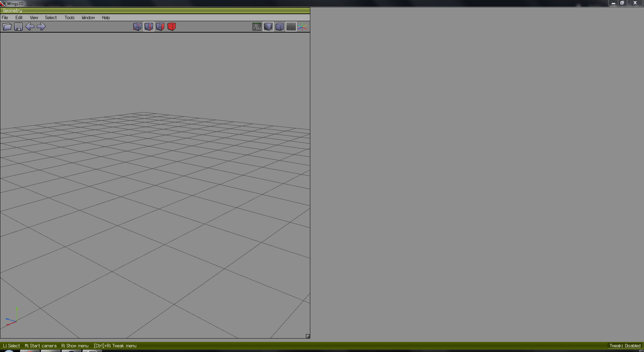Close the Wings3D window
The height and width of the screenshot is (352, 644).
click(x=635, y=3)
